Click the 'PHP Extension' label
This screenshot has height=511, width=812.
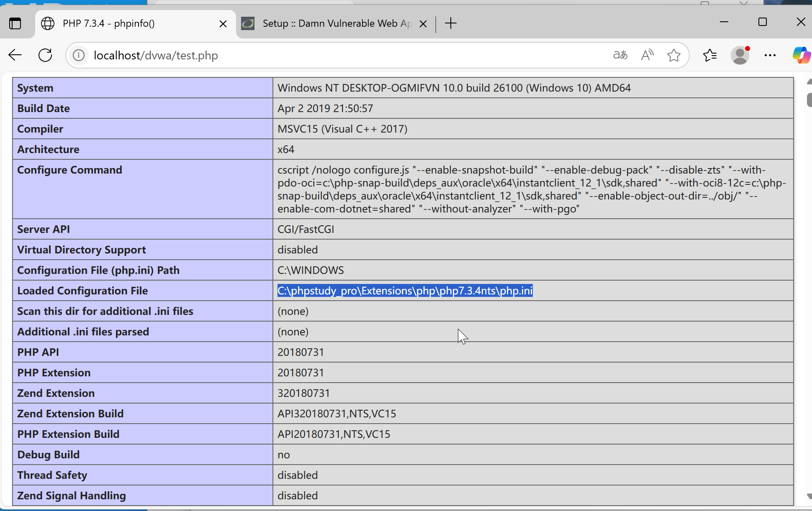point(54,373)
